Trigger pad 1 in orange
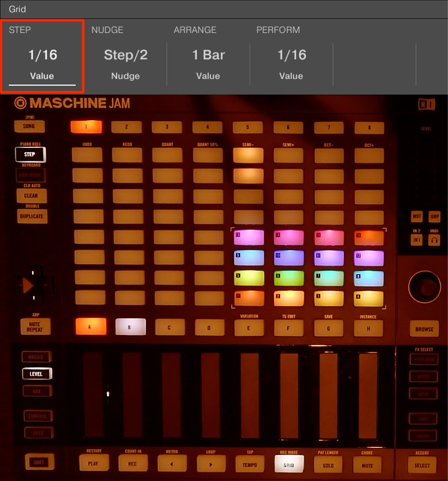 pos(249,299)
